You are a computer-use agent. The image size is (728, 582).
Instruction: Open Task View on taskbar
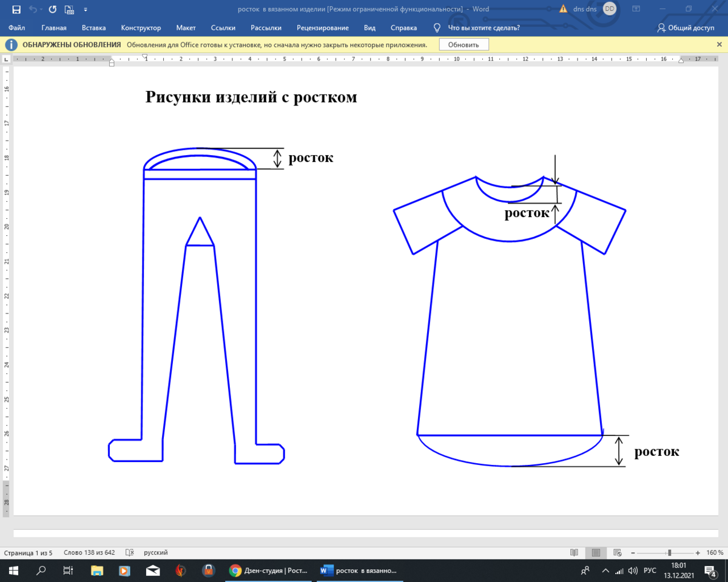click(x=69, y=570)
